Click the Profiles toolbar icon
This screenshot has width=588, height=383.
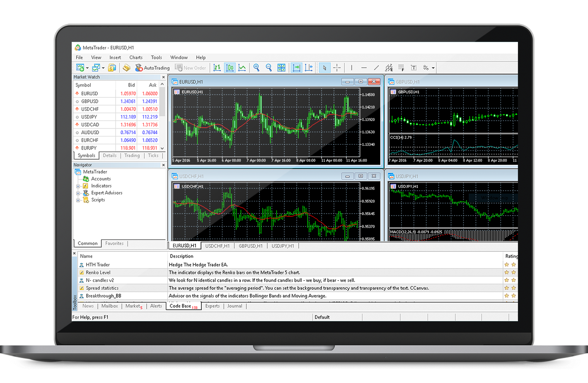[x=96, y=68]
